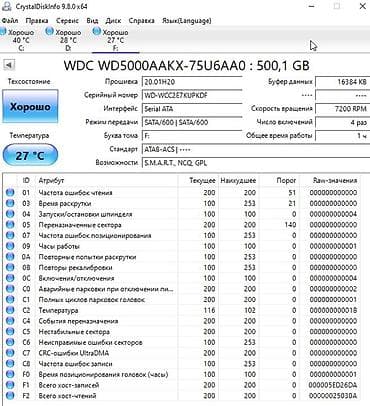
Task: Click status icon for attribute 04
Action: click(x=10, y=214)
